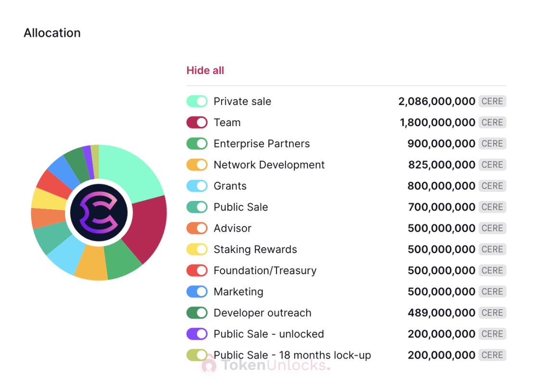Switch off Network Development toggle
The image size is (554, 392).
[x=197, y=164]
